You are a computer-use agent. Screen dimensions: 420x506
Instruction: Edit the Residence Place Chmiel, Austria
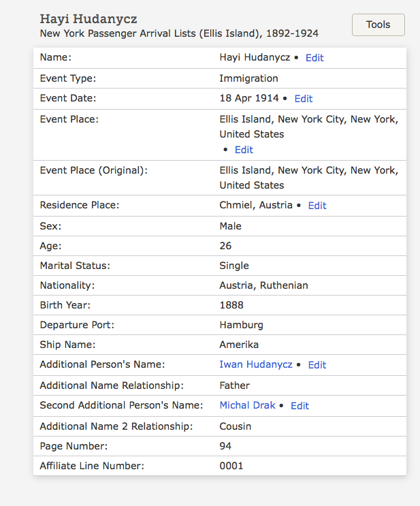point(317,206)
